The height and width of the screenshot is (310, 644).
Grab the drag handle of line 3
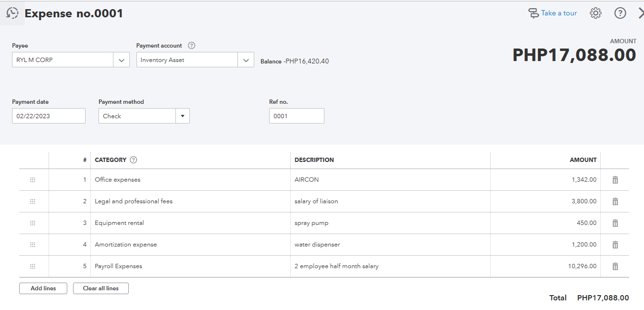pyautogui.click(x=33, y=223)
